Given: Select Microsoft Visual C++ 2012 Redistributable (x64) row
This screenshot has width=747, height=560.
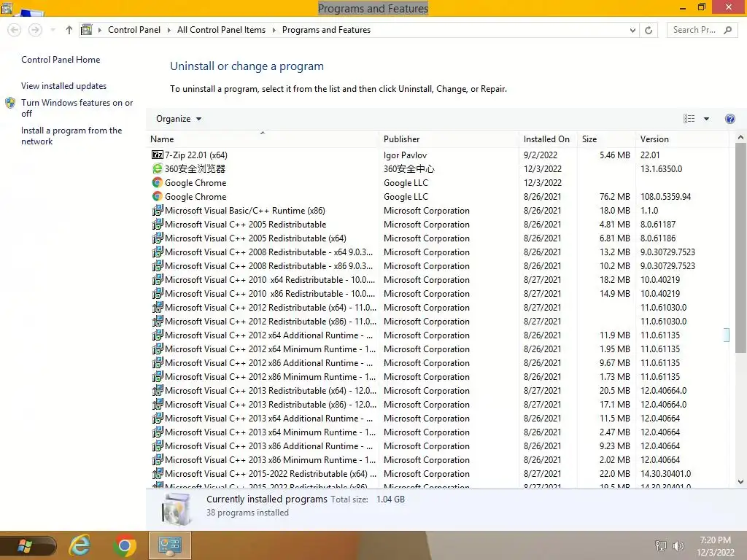Looking at the screenshot, I should 438,307.
